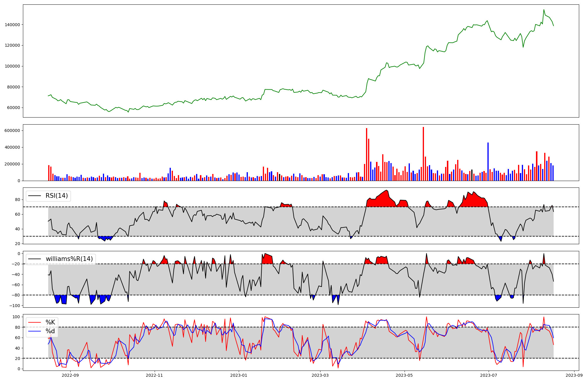Click the 2023-05 x-axis date label
Image resolution: width=588 pixels, height=382 pixels.
pyautogui.click(x=404, y=375)
